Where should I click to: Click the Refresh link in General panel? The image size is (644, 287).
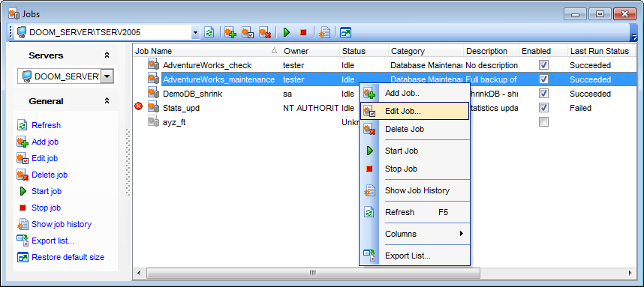click(x=46, y=125)
